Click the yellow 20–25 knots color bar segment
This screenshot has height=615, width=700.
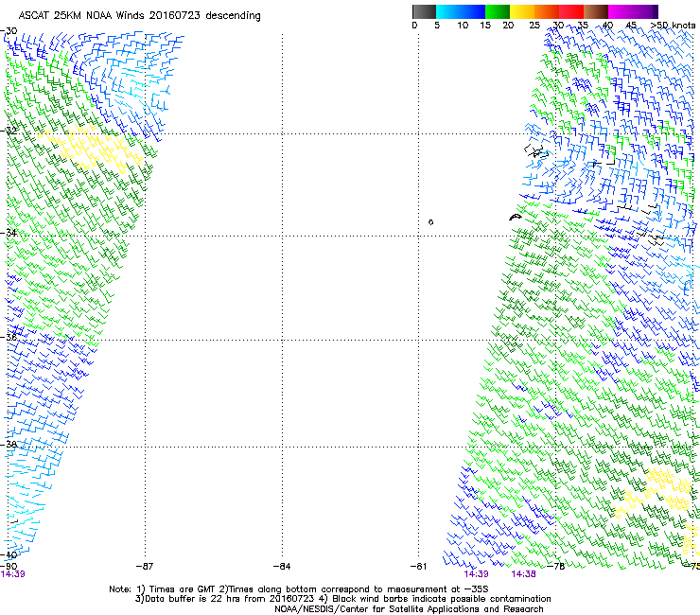pos(522,11)
